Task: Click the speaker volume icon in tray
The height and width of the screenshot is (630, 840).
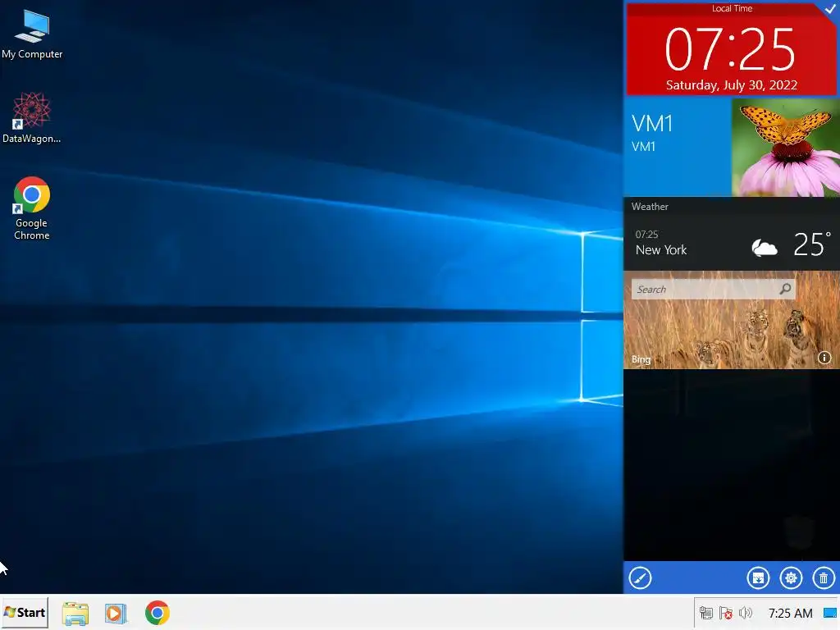Action: (745, 613)
